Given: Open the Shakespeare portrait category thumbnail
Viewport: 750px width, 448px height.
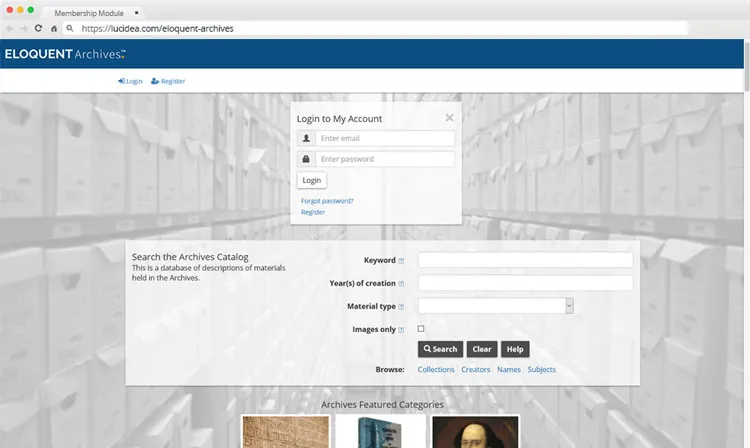Looking at the screenshot, I should point(475,432).
